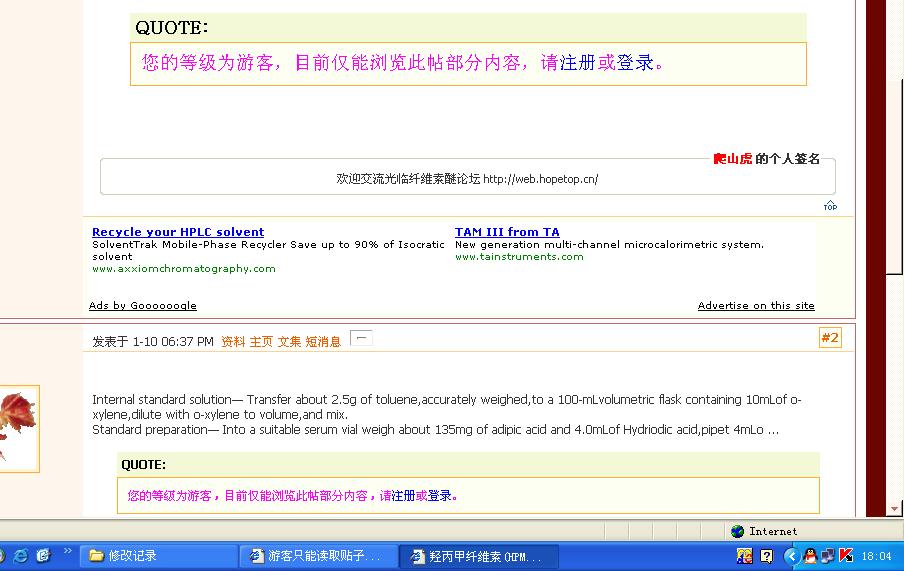Click the QUOTE: header above the lower quote
Screen dimensions: 904x571
[x=144, y=465]
